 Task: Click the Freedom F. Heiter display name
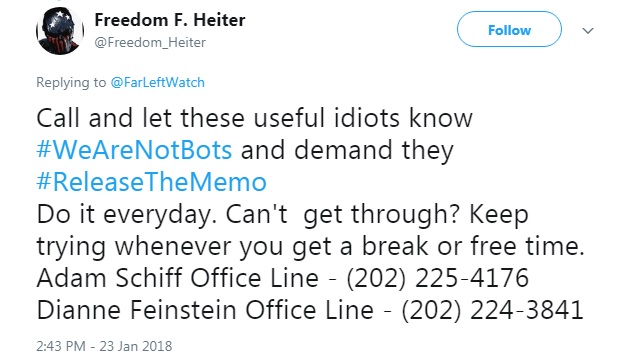click(x=170, y=20)
